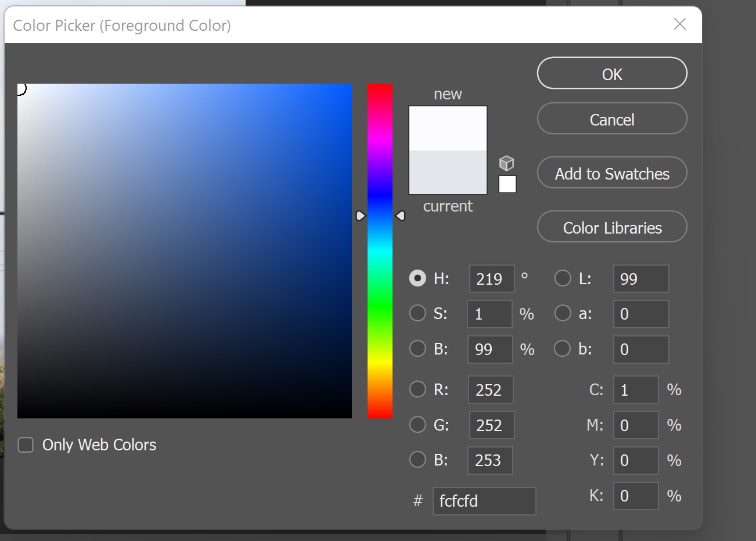Select the S saturation radio button
756x541 pixels.
[x=417, y=314]
